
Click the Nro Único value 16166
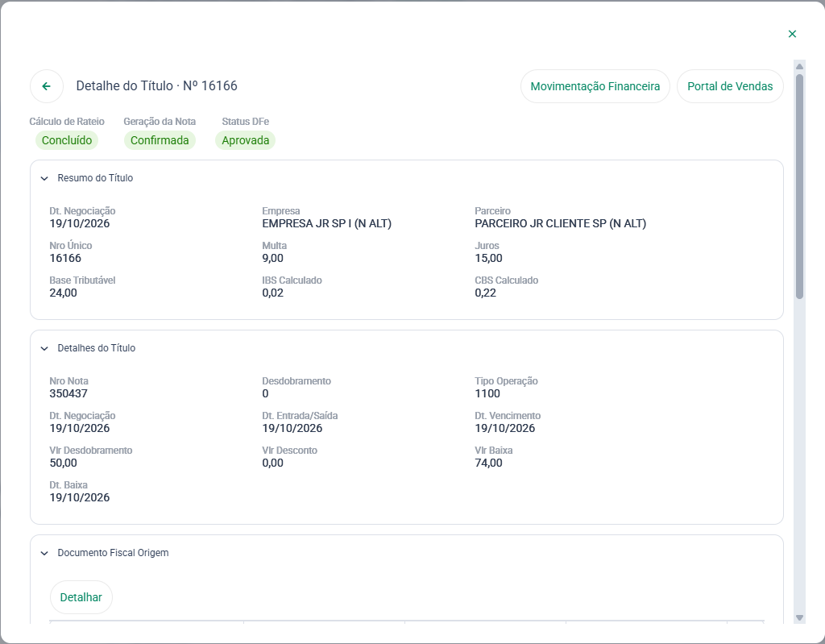65,258
